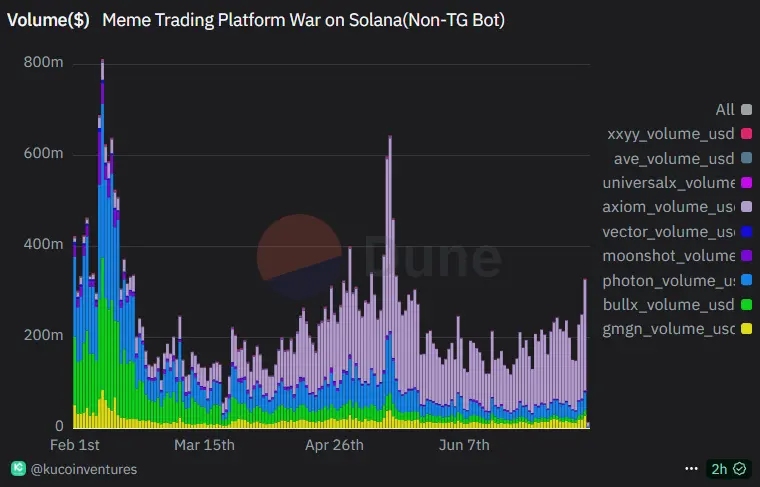Select the moonshot_volume legend label
The image size is (760, 487).
click(x=669, y=256)
